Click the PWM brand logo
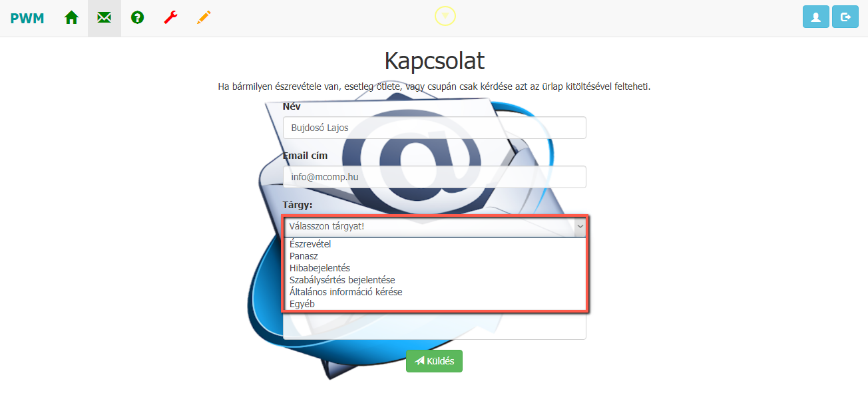The width and height of the screenshot is (868, 399). (27, 18)
